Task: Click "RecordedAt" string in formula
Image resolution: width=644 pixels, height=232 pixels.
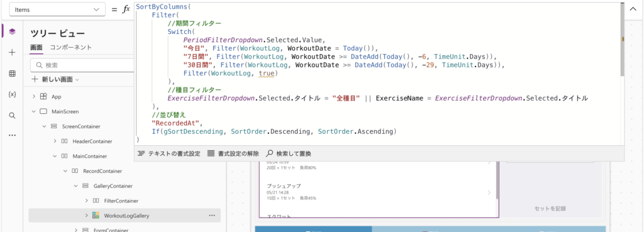Action: click(x=177, y=123)
